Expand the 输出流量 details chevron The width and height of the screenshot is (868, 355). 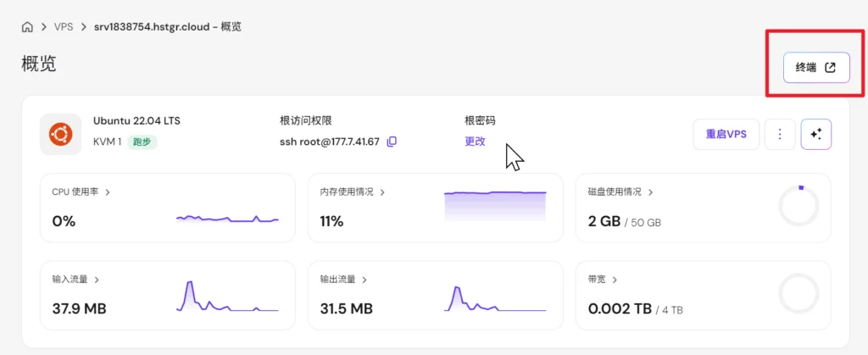coord(364,280)
